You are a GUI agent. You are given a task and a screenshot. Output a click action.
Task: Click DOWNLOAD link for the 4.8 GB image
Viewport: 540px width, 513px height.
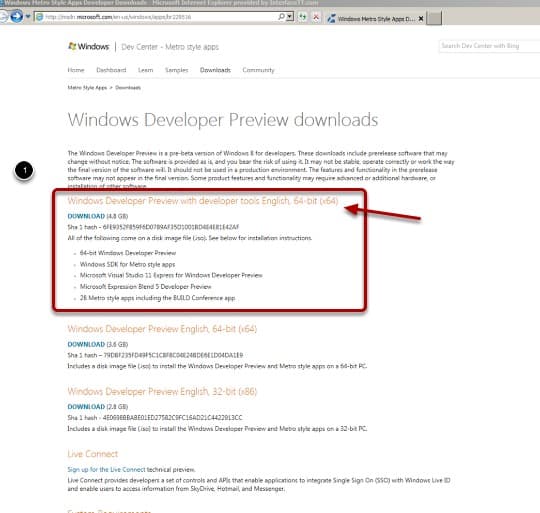coord(86,216)
